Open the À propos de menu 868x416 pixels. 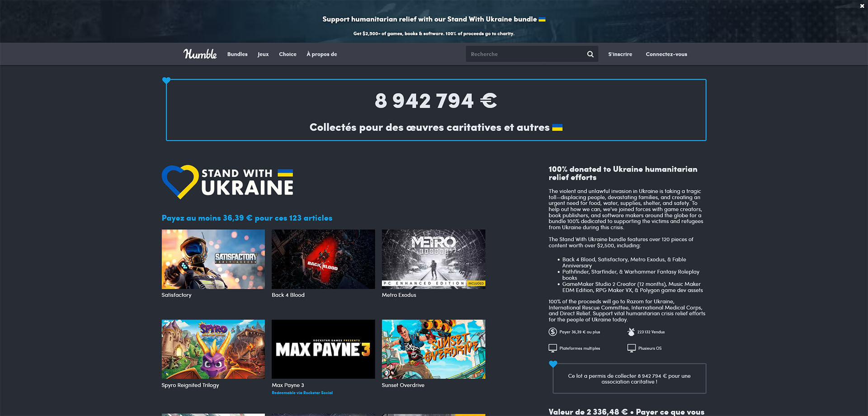click(x=321, y=54)
